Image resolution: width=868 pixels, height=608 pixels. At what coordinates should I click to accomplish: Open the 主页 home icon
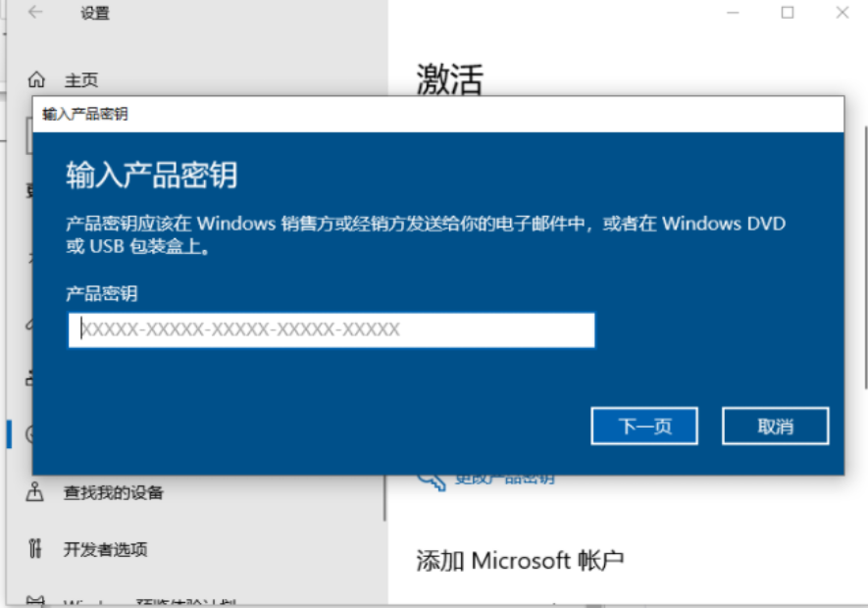pos(36,79)
